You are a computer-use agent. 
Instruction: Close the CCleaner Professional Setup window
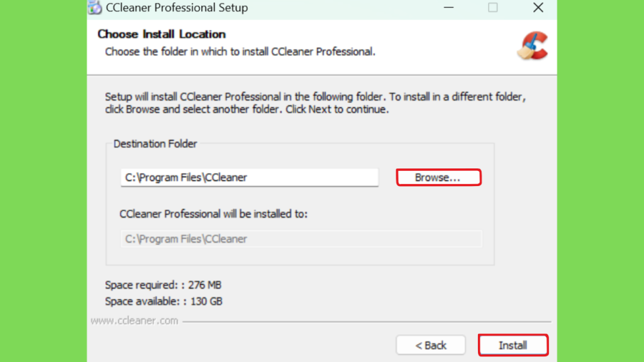(x=538, y=8)
